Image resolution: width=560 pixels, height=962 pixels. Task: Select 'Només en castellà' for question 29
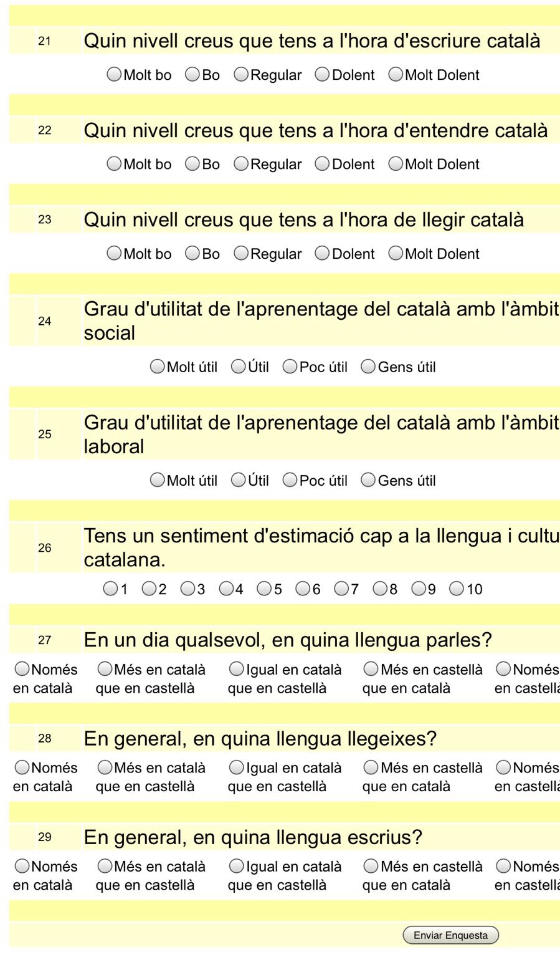click(x=503, y=866)
